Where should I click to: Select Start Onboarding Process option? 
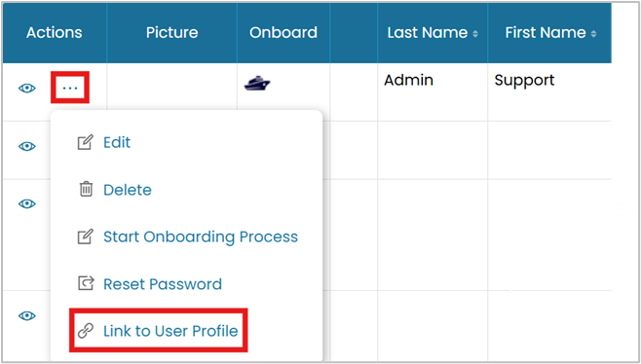pyautogui.click(x=201, y=237)
